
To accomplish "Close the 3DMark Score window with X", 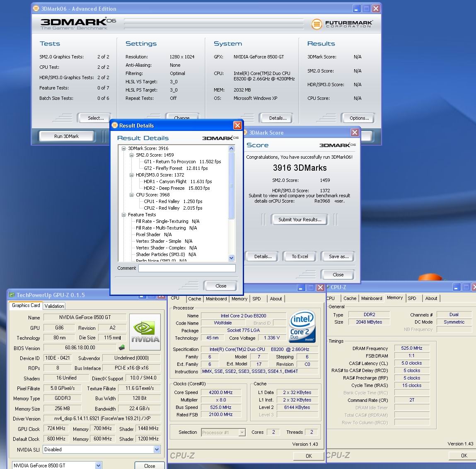I will coord(355,132).
